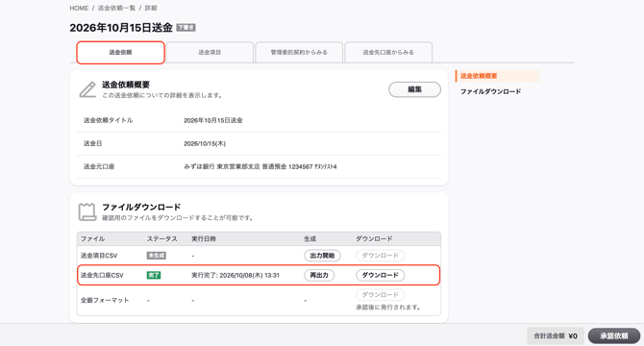Click the ファイル column header

click(x=92, y=239)
